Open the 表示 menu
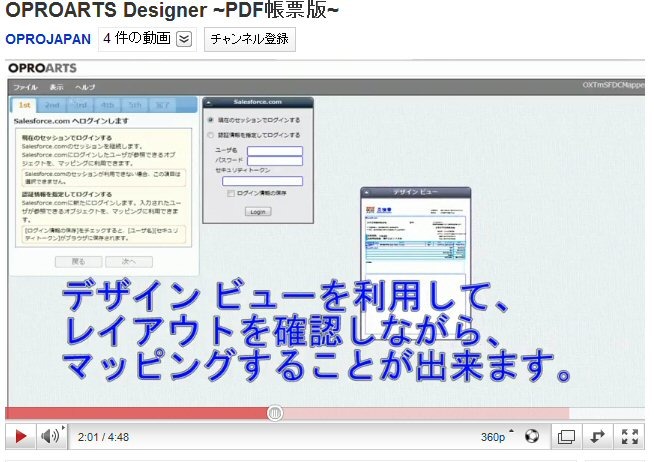Screen dimensions: 654x462 (x=56, y=87)
